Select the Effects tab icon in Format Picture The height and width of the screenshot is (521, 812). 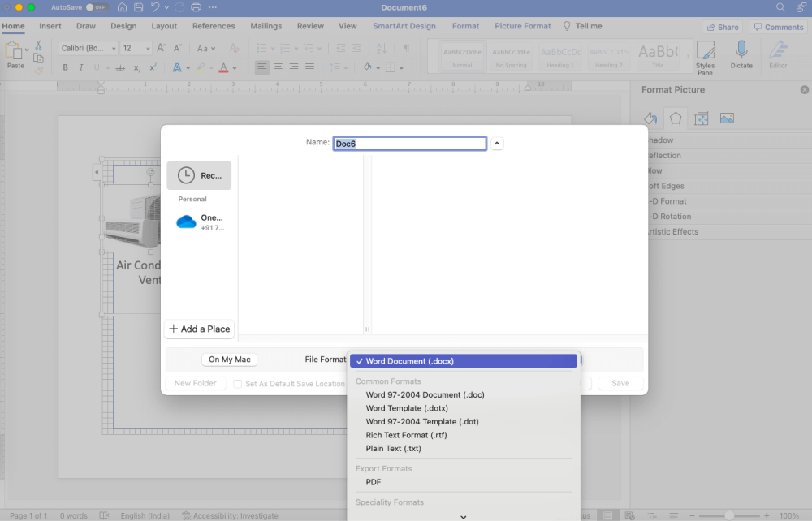676,118
